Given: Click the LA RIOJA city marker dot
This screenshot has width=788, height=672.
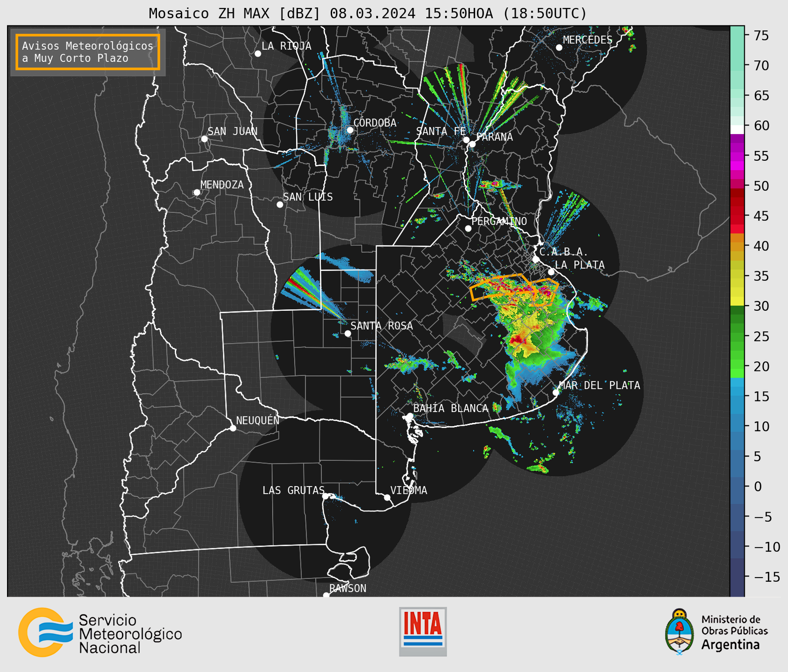Looking at the screenshot, I should coord(258,54).
